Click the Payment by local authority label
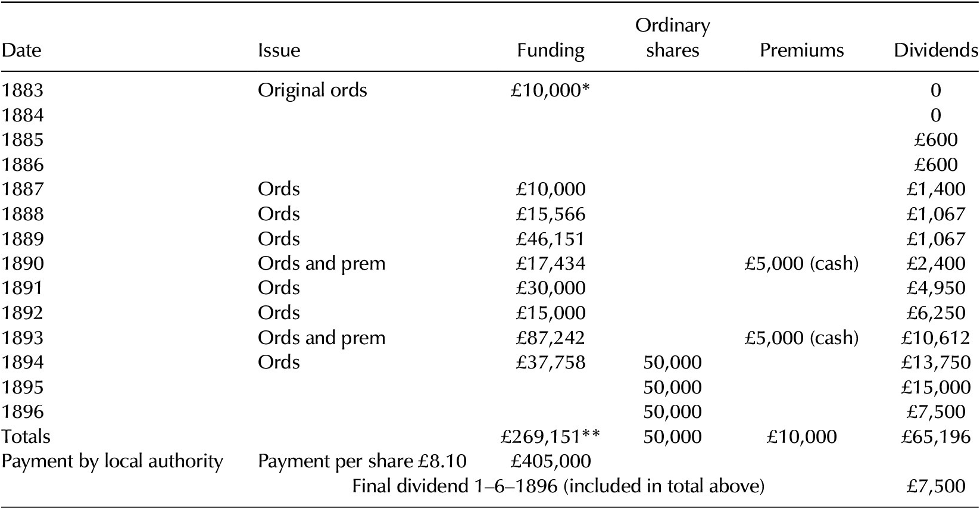 [113, 461]
